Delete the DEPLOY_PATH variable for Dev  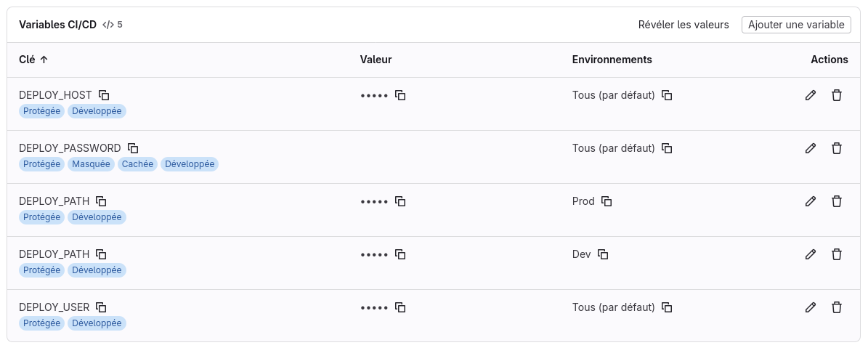point(837,254)
